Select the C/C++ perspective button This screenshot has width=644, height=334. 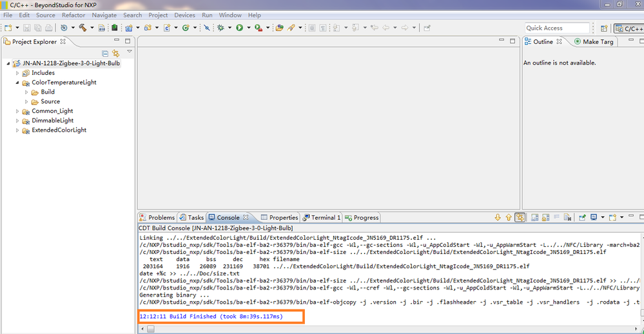629,28
